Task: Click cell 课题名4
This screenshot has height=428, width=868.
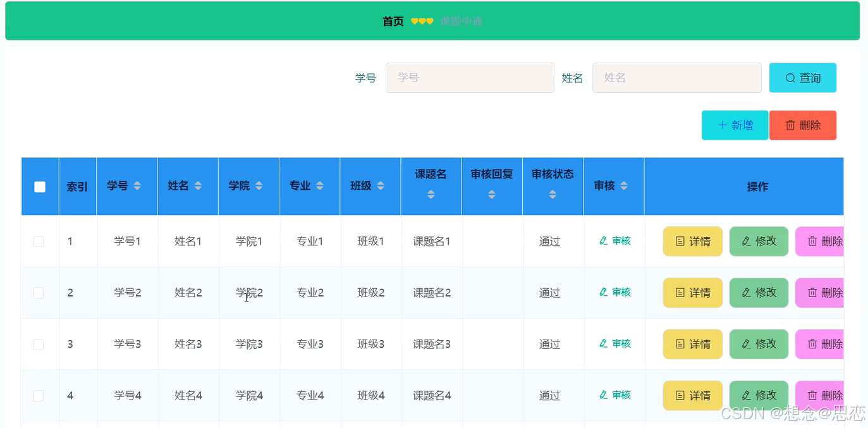Action: (x=432, y=396)
